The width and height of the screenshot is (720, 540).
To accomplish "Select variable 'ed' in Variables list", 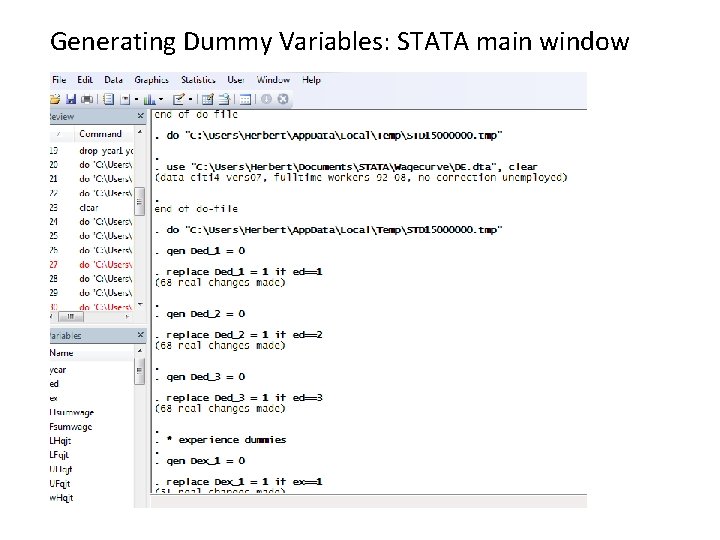I will [x=54, y=384].
